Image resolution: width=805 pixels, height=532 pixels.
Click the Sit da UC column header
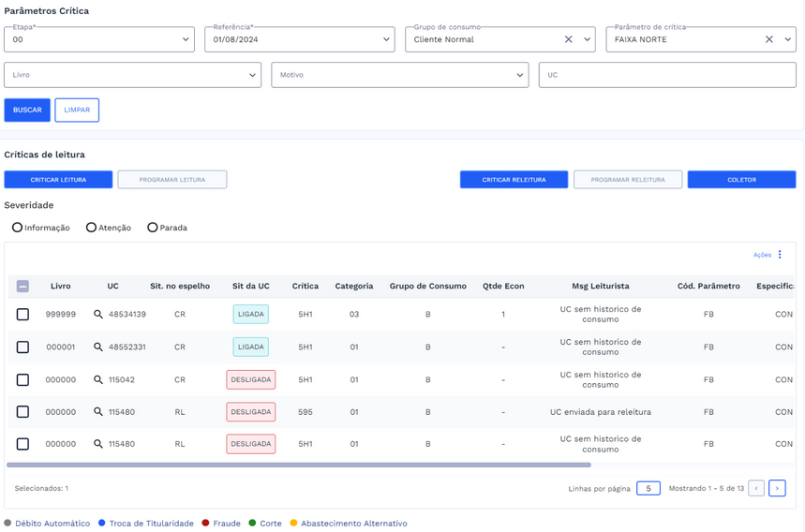pyautogui.click(x=250, y=286)
